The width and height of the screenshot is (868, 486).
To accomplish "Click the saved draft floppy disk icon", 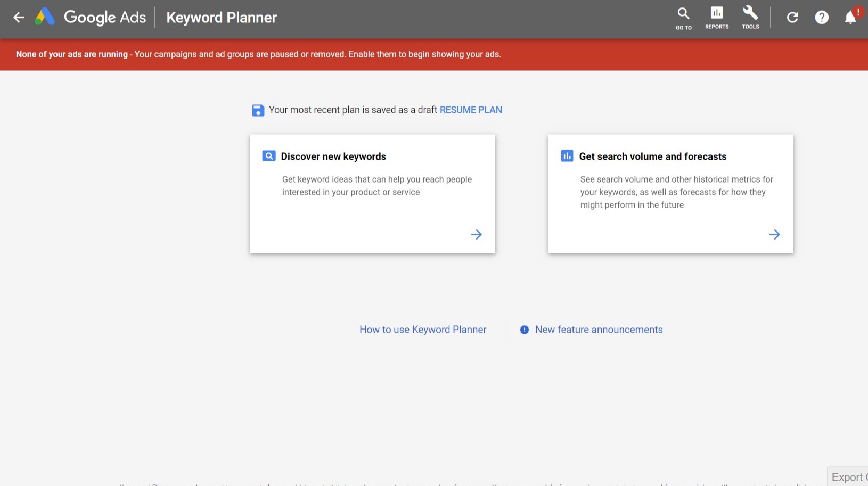I will (x=258, y=110).
